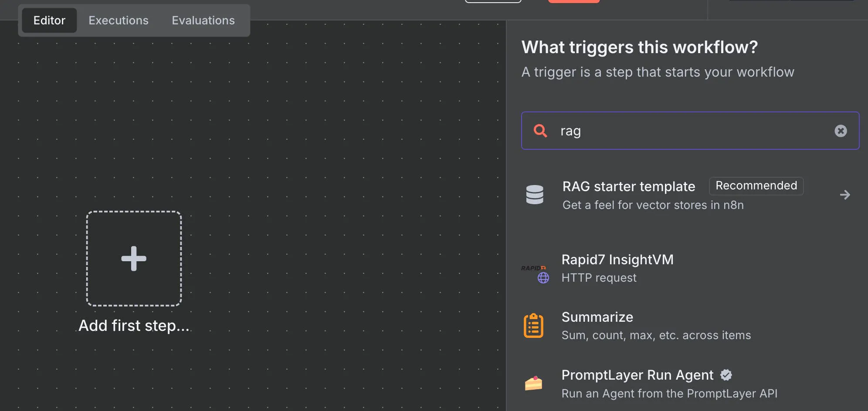Open the Evaluations tab
868x411 pixels.
[x=203, y=20]
